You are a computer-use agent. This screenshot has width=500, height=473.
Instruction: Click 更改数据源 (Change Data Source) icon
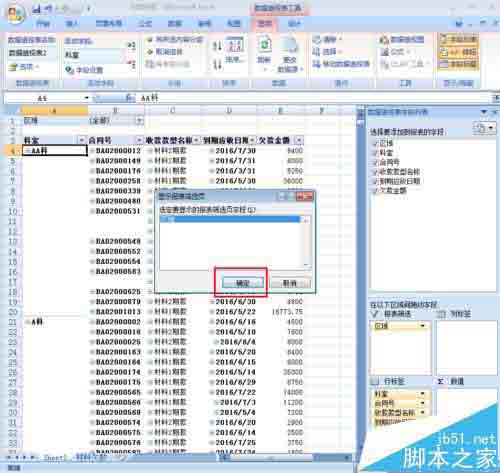pos(289,45)
